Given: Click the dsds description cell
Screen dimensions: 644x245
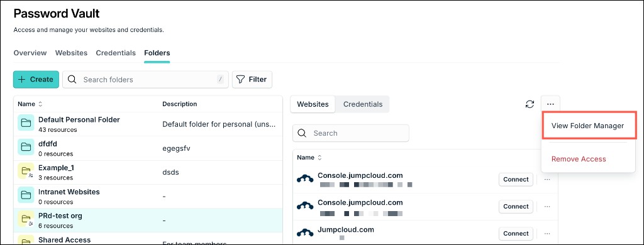Looking at the screenshot, I should pyautogui.click(x=170, y=172).
